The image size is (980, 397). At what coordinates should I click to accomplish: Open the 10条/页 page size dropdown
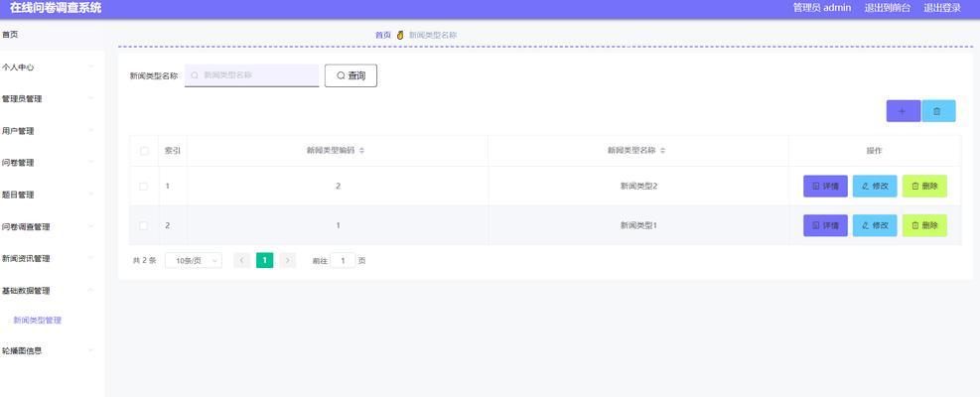(x=194, y=261)
